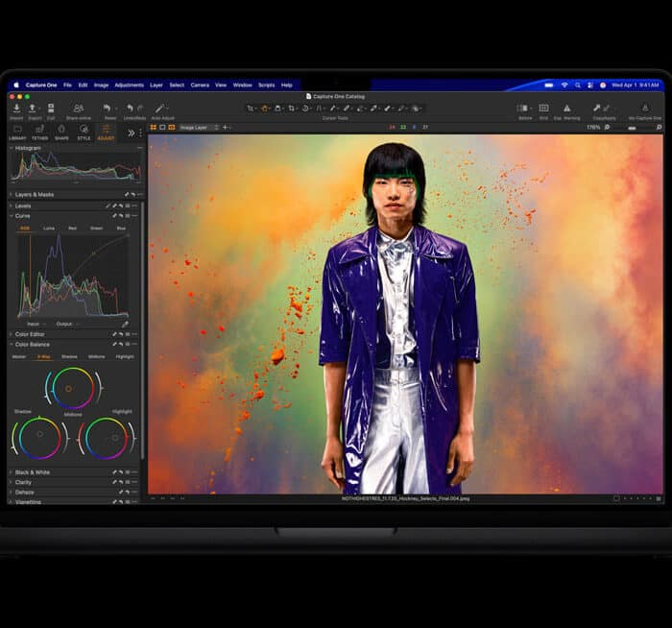672x628 pixels.
Task: Click the zoom magnifier beside 176%
Action: pos(607,128)
